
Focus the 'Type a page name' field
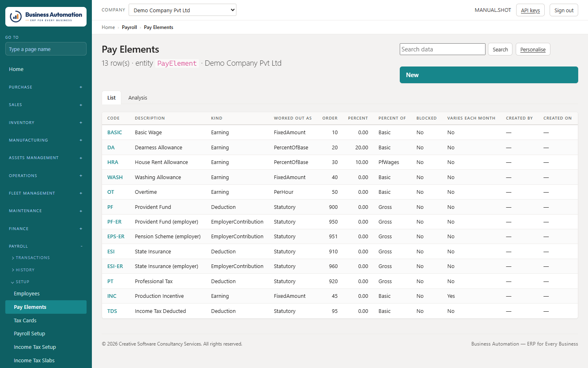46,49
